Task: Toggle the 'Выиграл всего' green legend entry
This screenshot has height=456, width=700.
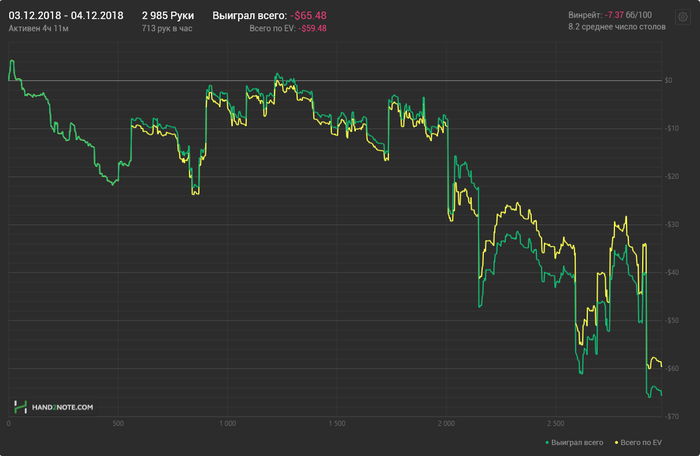Action: (x=574, y=443)
